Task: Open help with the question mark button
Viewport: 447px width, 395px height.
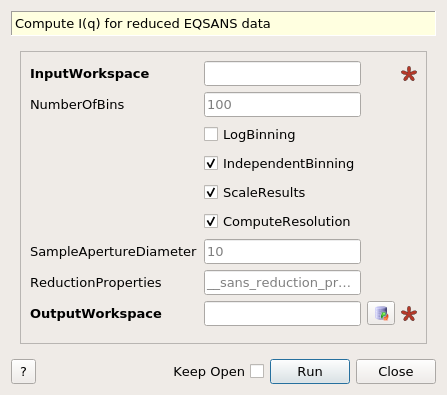Action: pos(23,371)
